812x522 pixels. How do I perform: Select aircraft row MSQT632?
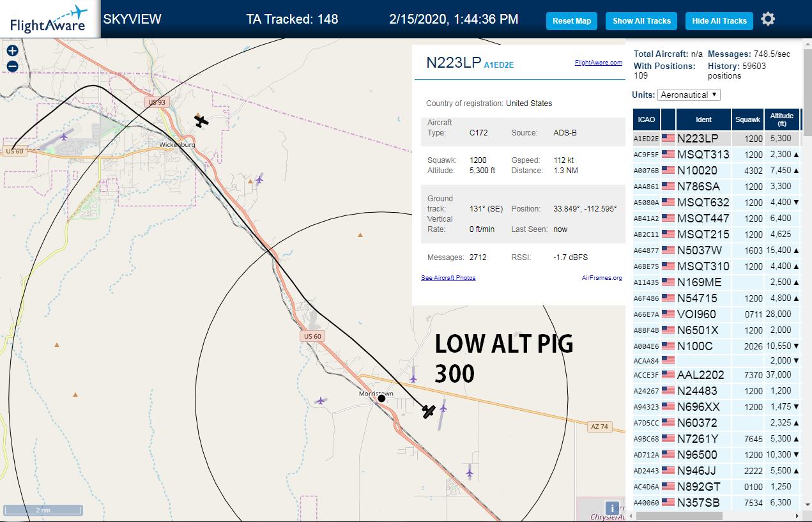pos(716,202)
